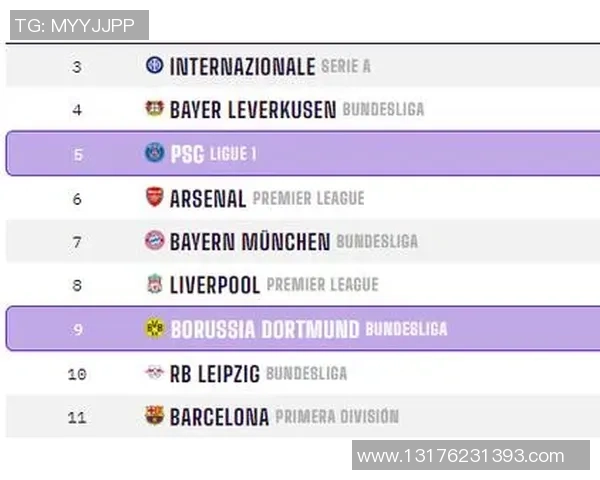Click the Borussia Dortmund BVB crest

[154, 328]
